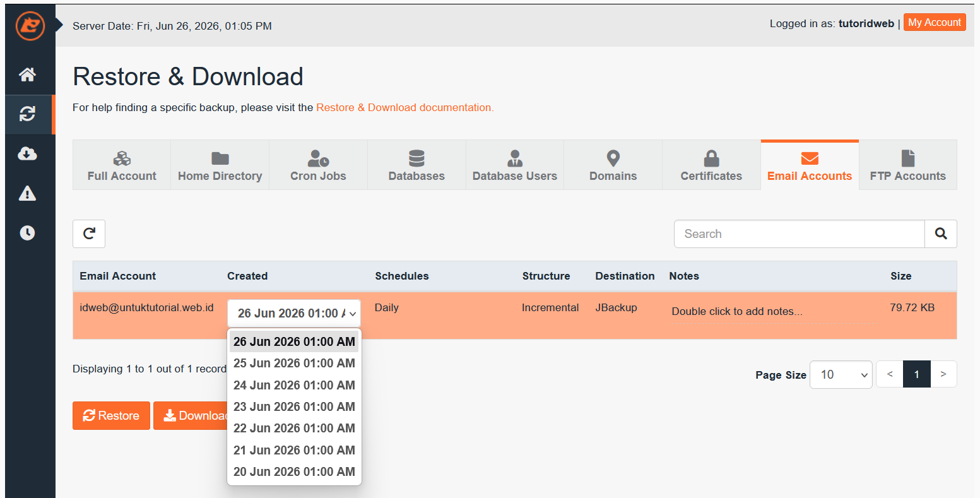
Task: Go to previous page arrow
Action: coord(890,374)
